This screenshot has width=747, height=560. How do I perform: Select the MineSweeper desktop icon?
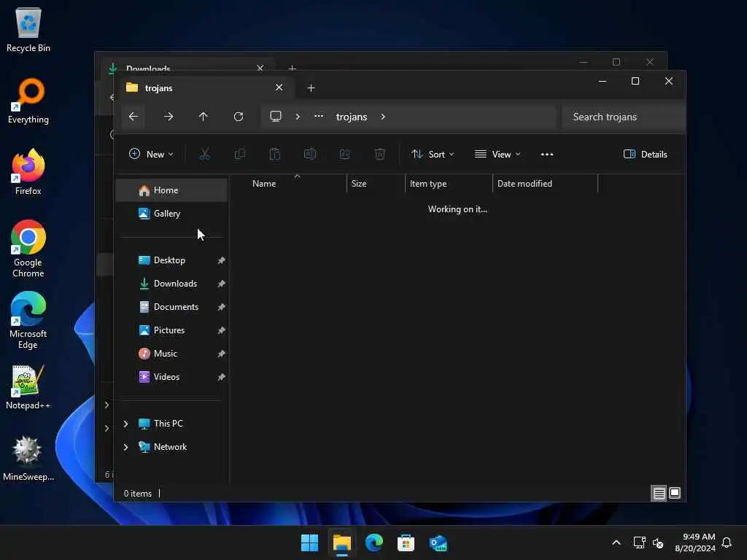tap(28, 458)
